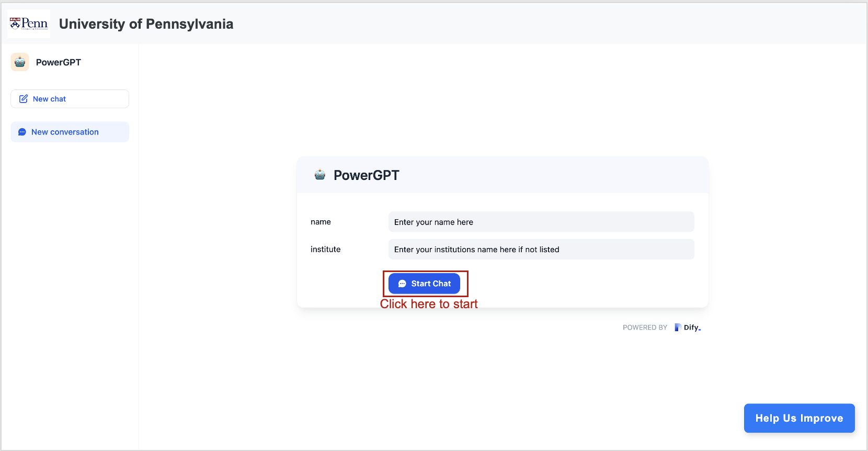Click the Start Chat button
Screen dimensions: 868x451
(x=424, y=284)
